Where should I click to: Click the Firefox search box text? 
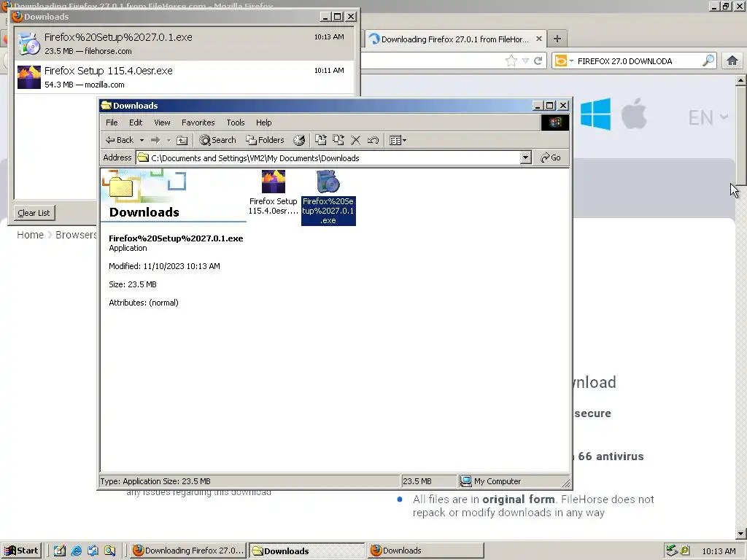point(625,61)
